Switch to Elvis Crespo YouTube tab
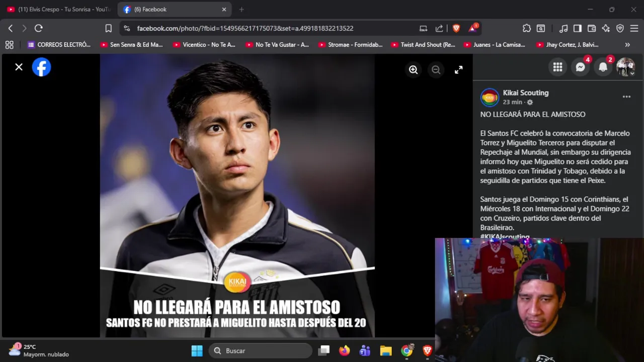Viewport: 644px width, 362px height. coord(59,9)
